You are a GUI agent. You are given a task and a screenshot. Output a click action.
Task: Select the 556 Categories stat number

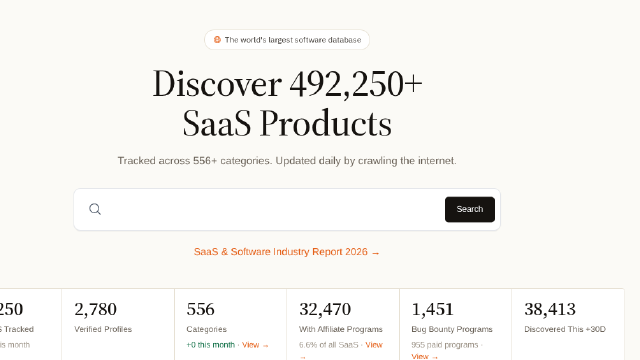200,309
